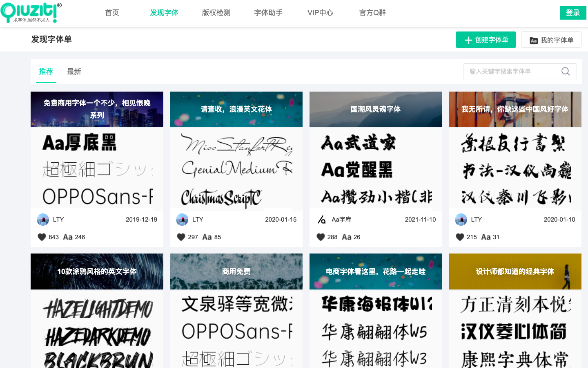Screen dimensions: 588x368
Task: Click the 发现字体单 page heading
Action: click(x=51, y=39)
